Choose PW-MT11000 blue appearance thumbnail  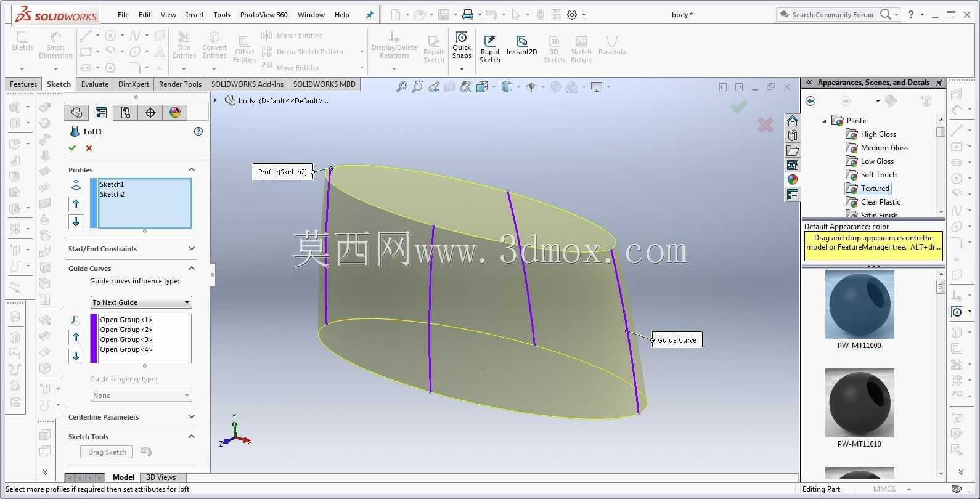(x=859, y=304)
